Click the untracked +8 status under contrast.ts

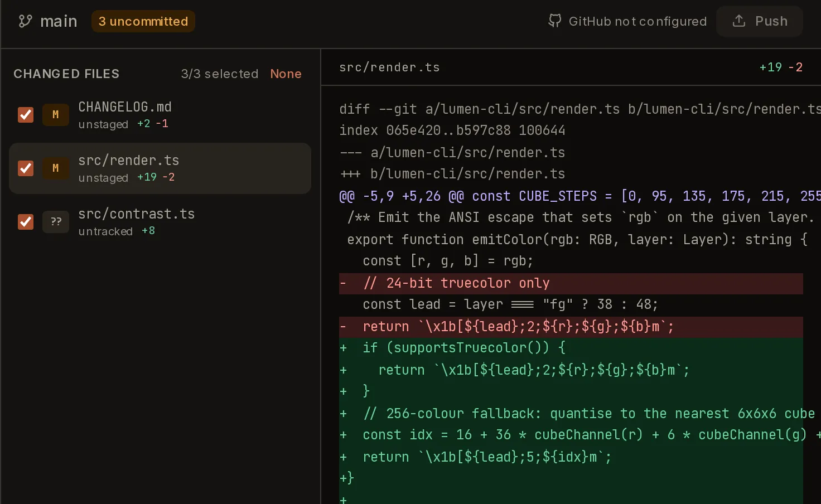(117, 231)
